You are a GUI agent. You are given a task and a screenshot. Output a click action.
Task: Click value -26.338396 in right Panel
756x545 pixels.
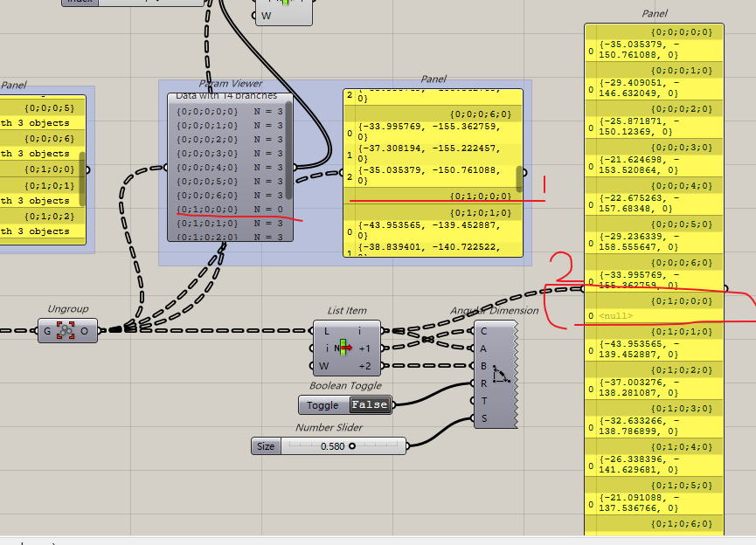639,465
